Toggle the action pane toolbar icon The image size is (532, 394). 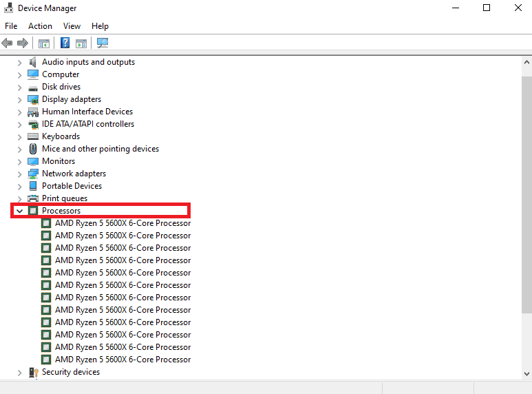point(81,43)
